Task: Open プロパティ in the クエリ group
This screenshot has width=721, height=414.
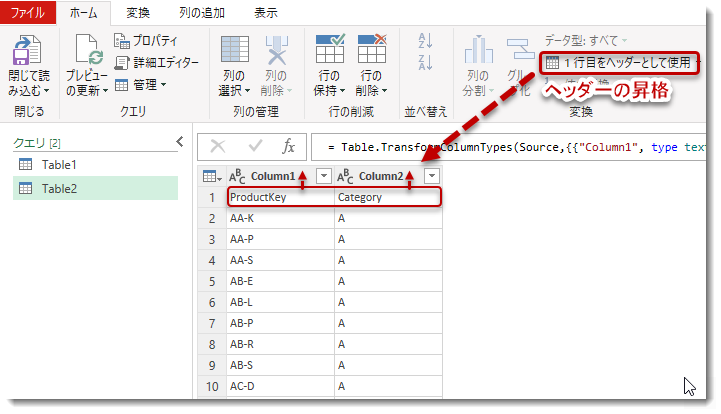Action: click(x=146, y=40)
